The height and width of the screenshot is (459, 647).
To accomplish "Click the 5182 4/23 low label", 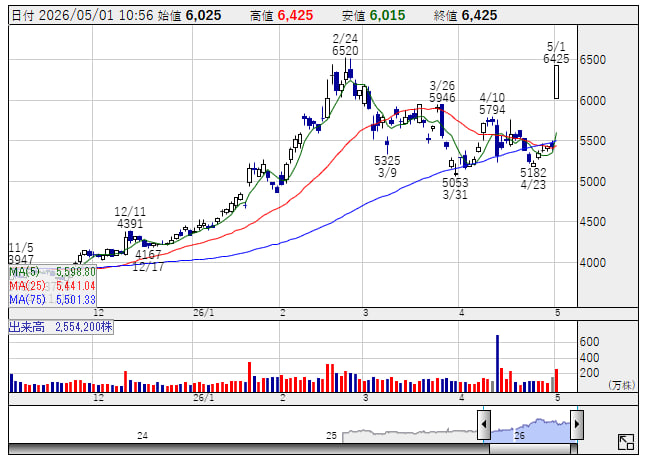I will [x=533, y=178].
